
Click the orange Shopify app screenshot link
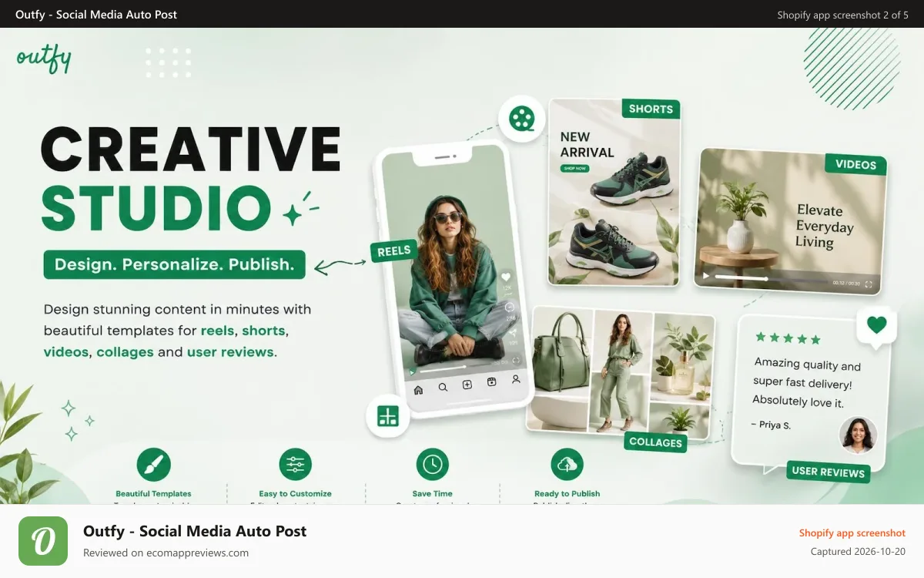[x=852, y=533]
